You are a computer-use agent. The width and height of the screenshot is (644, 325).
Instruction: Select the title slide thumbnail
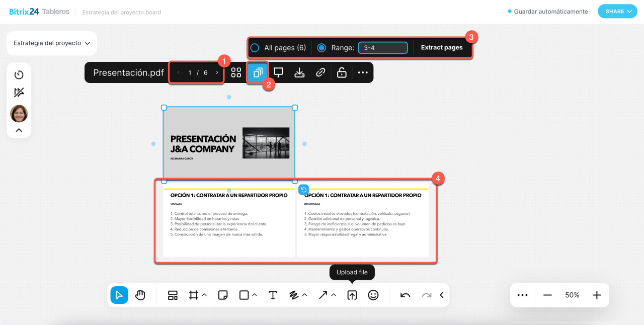tap(229, 143)
